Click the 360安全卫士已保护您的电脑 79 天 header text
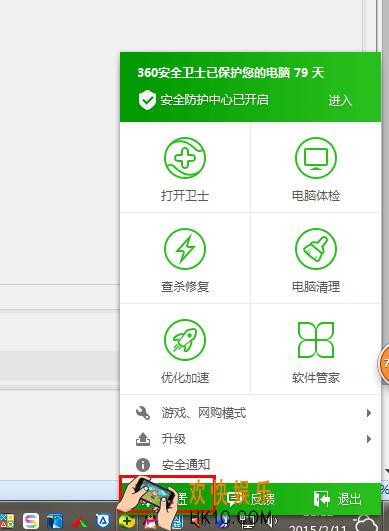 tap(231, 72)
